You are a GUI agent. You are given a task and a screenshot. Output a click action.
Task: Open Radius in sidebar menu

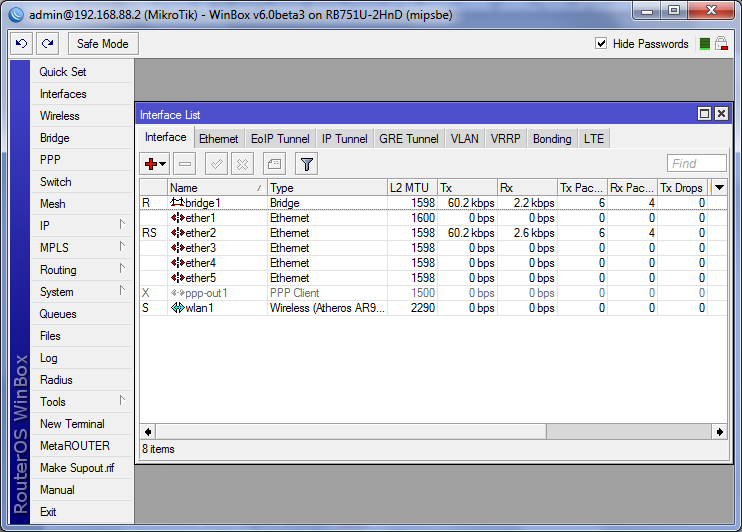(82, 380)
